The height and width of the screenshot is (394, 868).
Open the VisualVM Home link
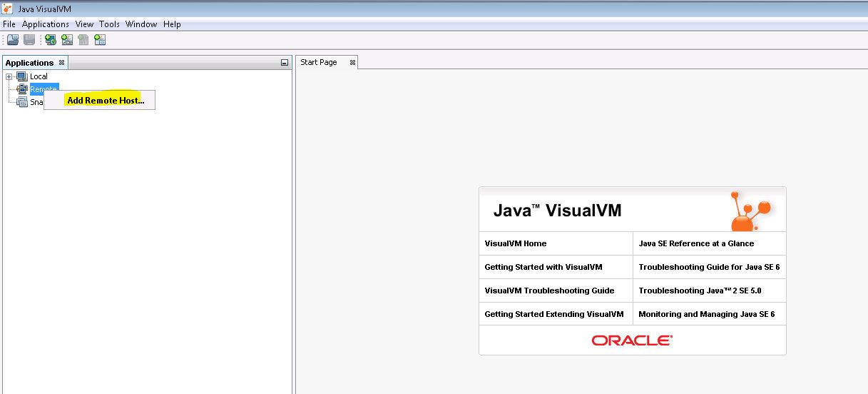click(516, 243)
